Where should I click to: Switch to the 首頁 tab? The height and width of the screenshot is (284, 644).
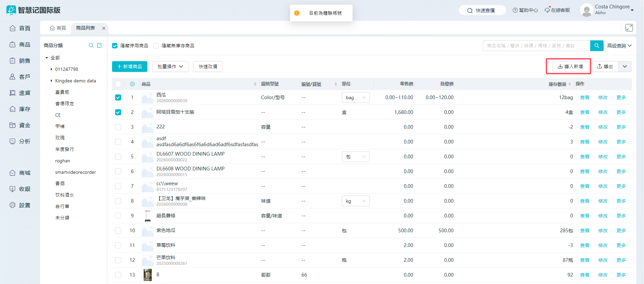[58, 28]
